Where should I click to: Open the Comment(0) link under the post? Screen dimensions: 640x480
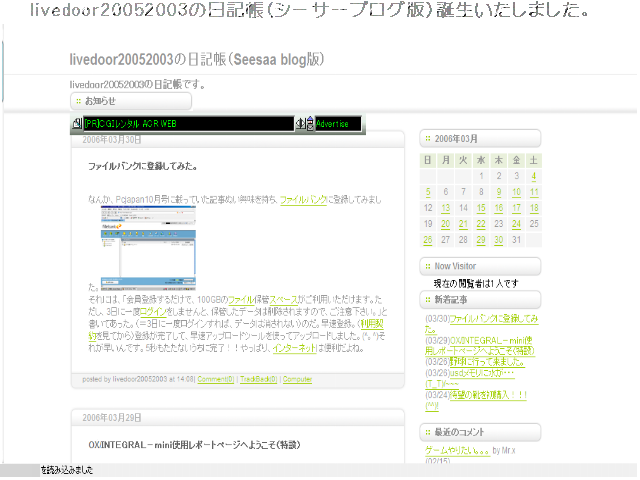[215, 379]
